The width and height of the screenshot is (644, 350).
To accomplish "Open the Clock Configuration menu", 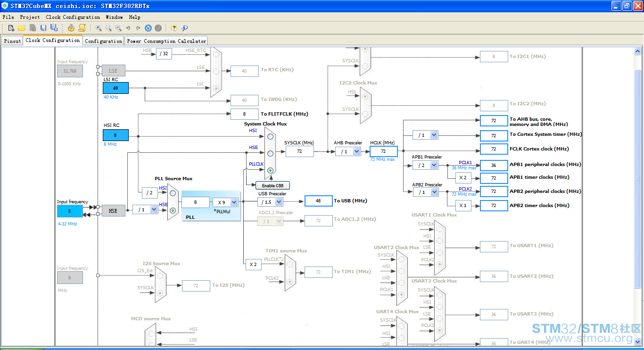I will [x=73, y=17].
